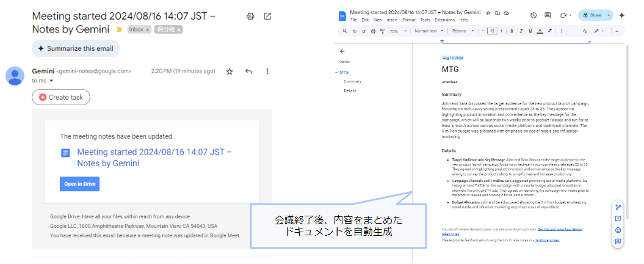Remove the 自分宛 label chip
The height and width of the screenshot is (264, 644).
click(x=179, y=29)
